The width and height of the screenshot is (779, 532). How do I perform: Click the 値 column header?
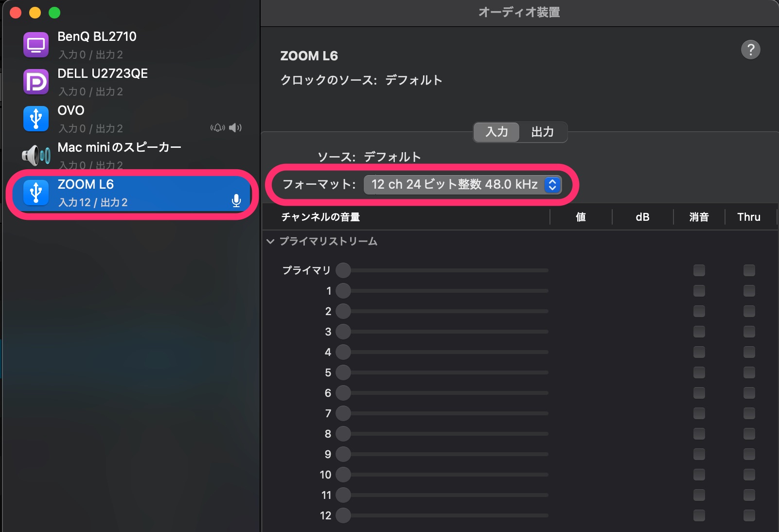(581, 217)
